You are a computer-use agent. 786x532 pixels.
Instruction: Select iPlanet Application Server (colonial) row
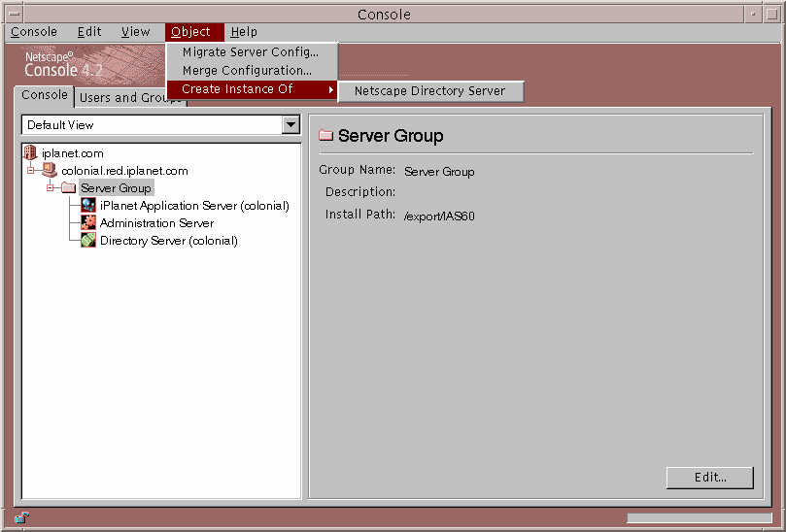(194, 206)
